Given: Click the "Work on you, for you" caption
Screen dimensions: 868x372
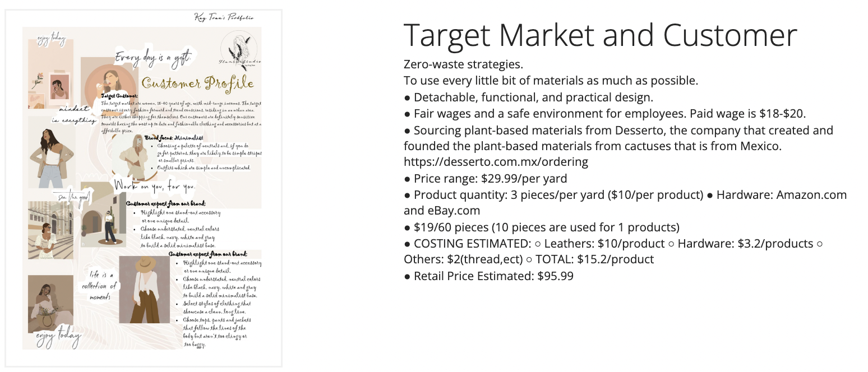Looking at the screenshot, I should [x=155, y=185].
